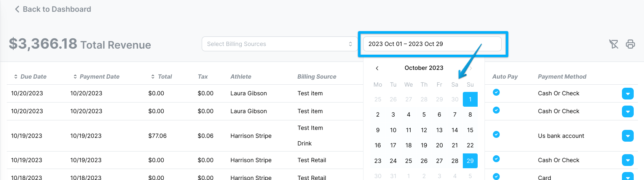Click Us bank account payment method
This screenshot has height=180, width=644.
pyautogui.click(x=561, y=136)
